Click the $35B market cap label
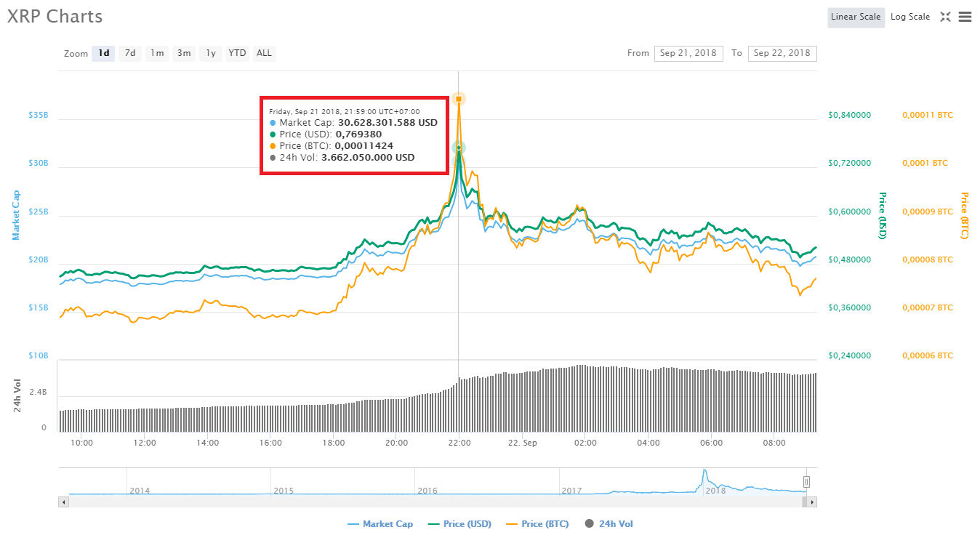 tap(38, 115)
